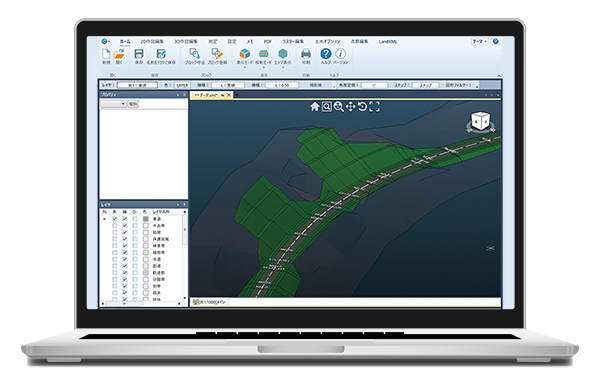Click the Save As (名前を付けて保存) icon
600x386 pixels.
(161, 54)
